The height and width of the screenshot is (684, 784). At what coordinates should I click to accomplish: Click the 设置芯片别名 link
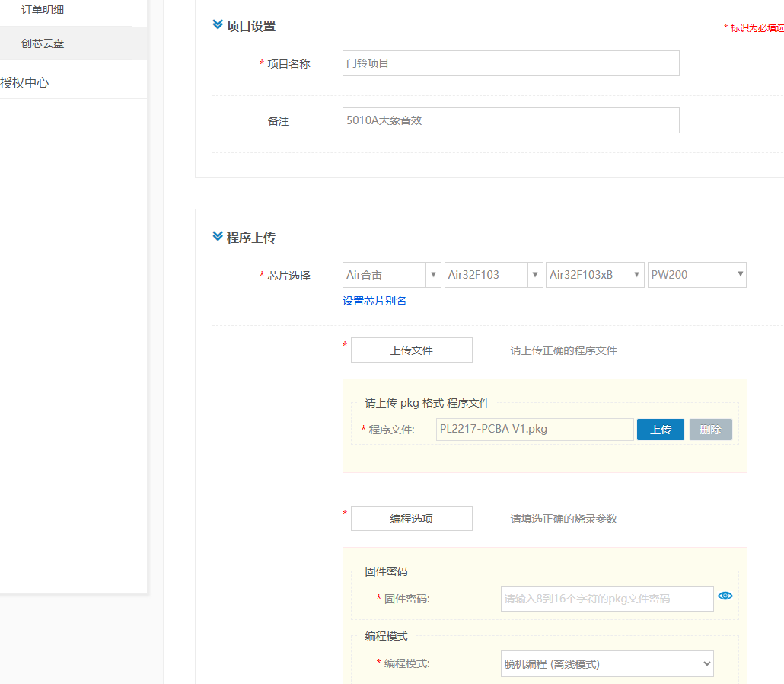coord(374,301)
